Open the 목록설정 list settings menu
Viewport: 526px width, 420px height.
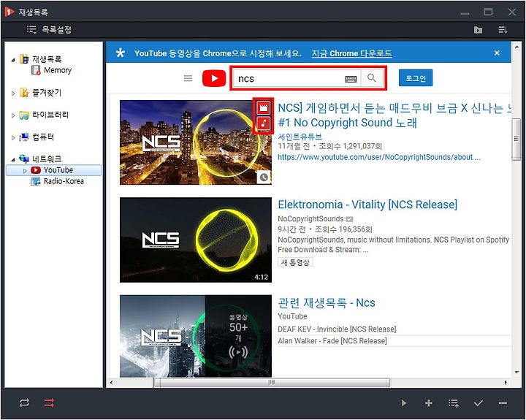coord(49,30)
